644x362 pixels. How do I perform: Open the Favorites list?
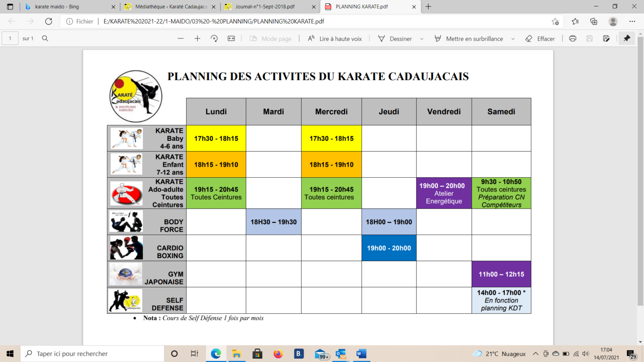tap(575, 21)
